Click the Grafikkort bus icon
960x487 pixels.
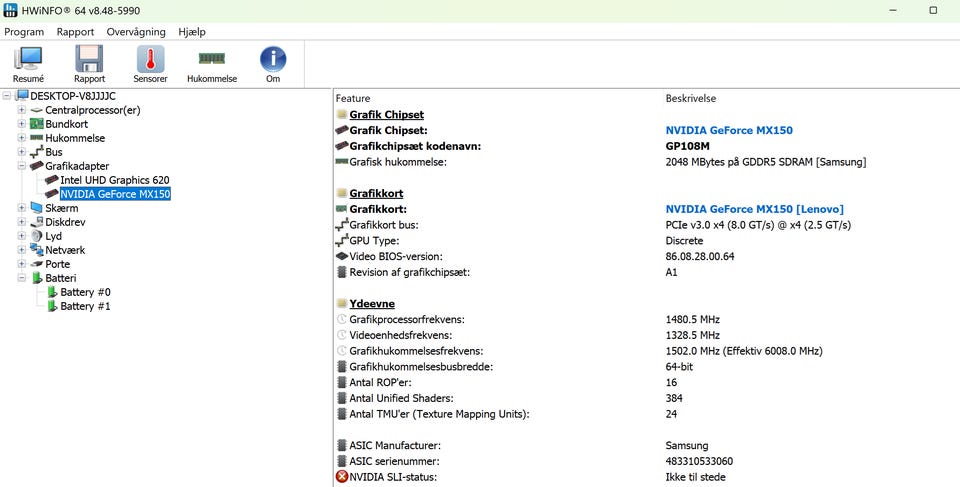point(342,225)
